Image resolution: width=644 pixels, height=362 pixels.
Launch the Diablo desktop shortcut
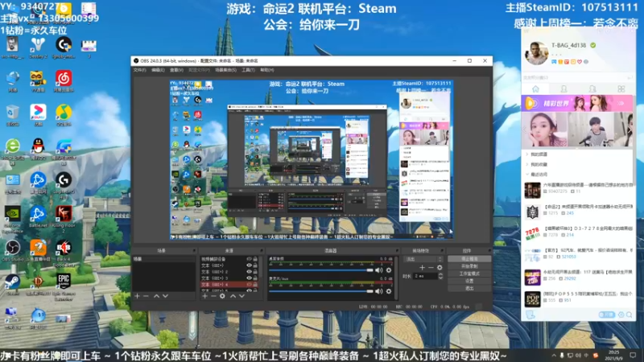point(38,285)
